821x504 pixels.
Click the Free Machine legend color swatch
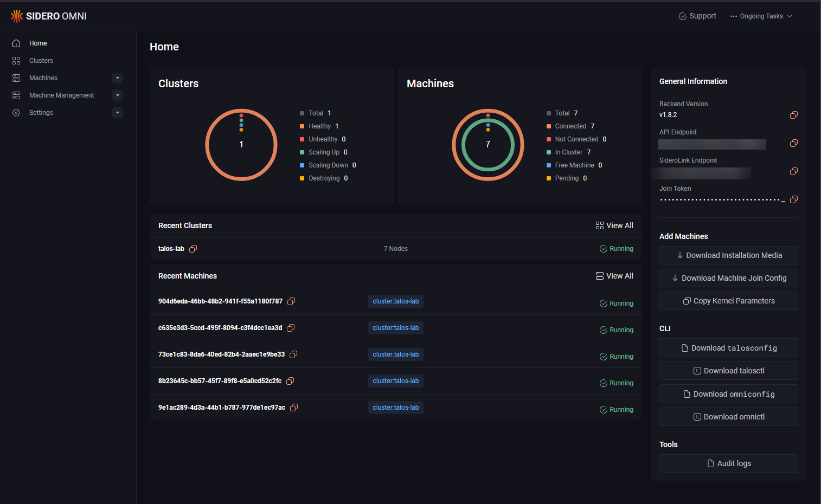pos(549,165)
